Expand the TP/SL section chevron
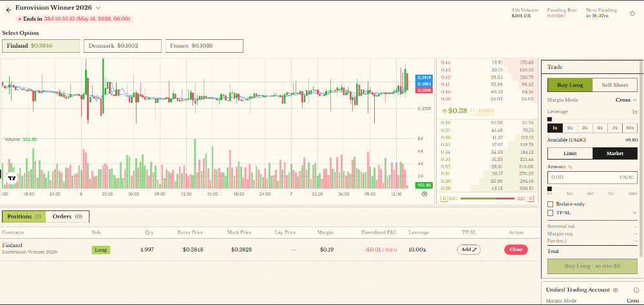Screen dimensions: 644x305 click(x=634, y=212)
